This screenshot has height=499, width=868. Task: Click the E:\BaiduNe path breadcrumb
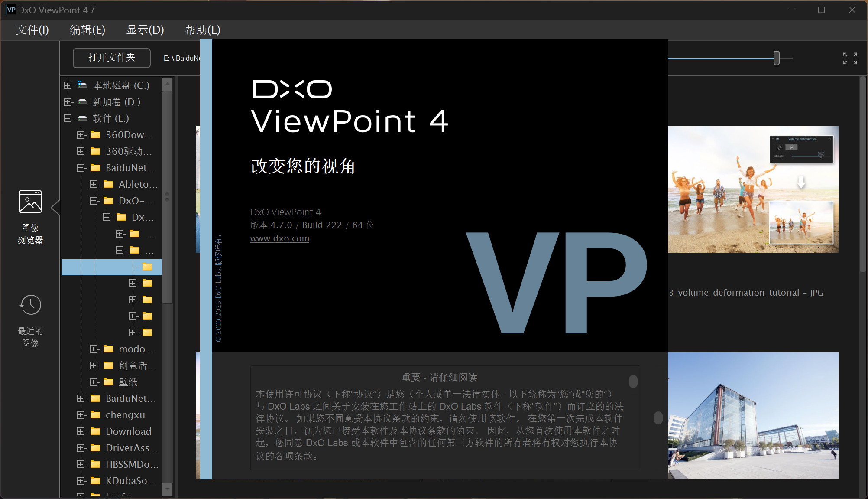182,58
